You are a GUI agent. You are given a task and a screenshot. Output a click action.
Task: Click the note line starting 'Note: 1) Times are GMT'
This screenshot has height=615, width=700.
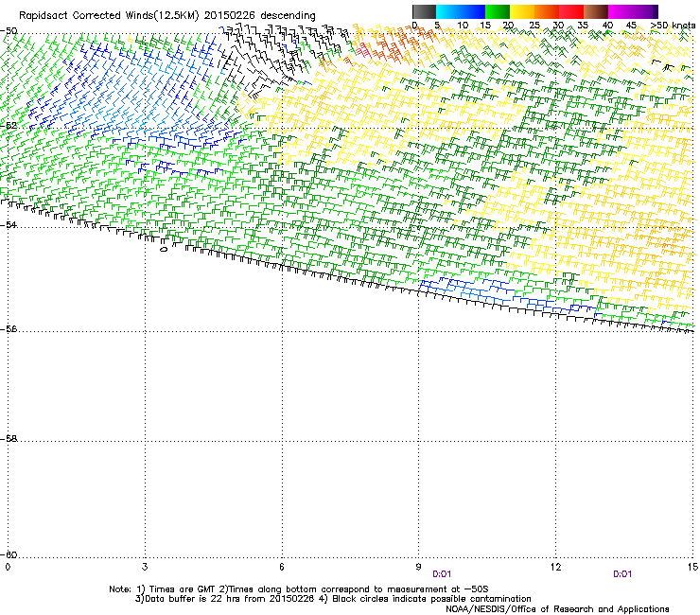coord(299,589)
